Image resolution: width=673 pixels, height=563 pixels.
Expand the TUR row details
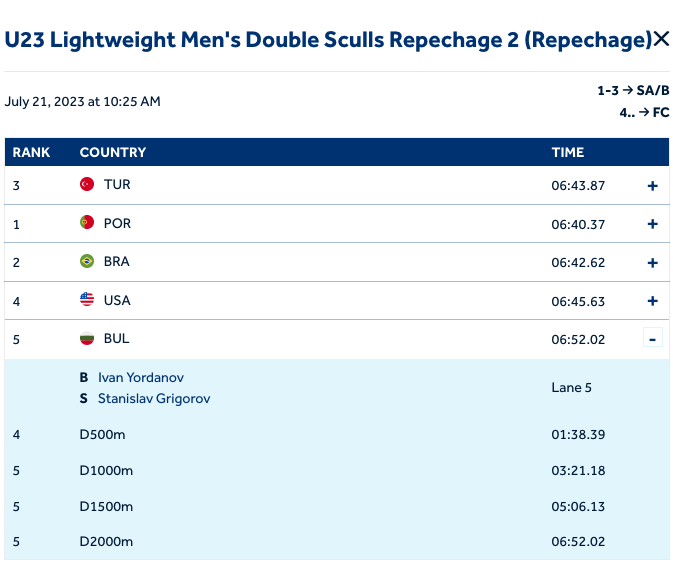pos(653,186)
